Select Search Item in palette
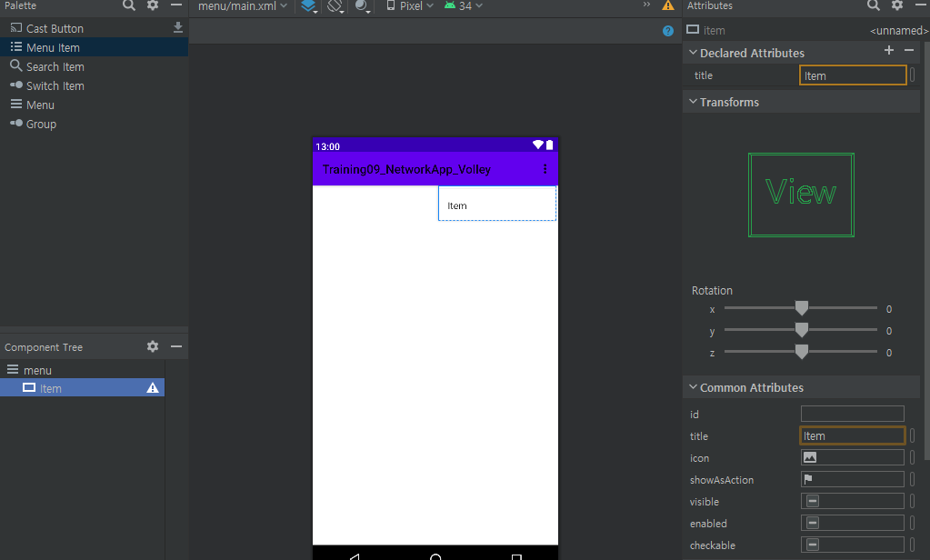This screenshot has width=930, height=560. pos(55,66)
